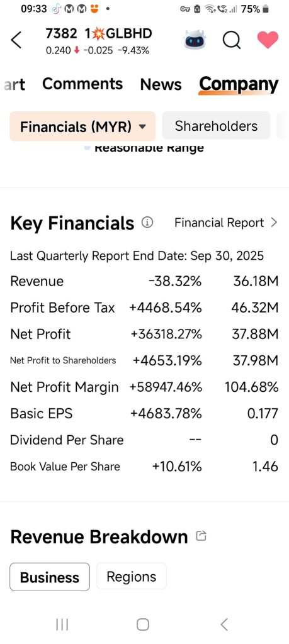Select the Shareholders button

pos(216,126)
